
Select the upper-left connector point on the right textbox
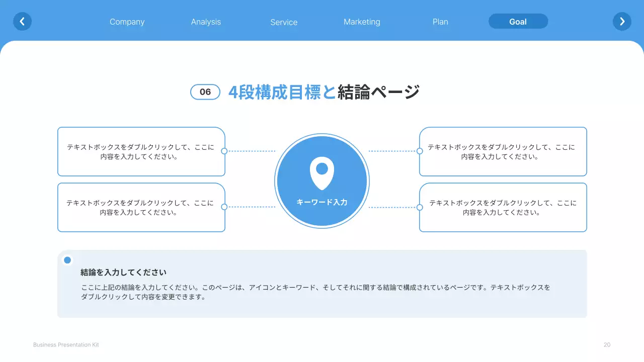pyautogui.click(x=420, y=151)
